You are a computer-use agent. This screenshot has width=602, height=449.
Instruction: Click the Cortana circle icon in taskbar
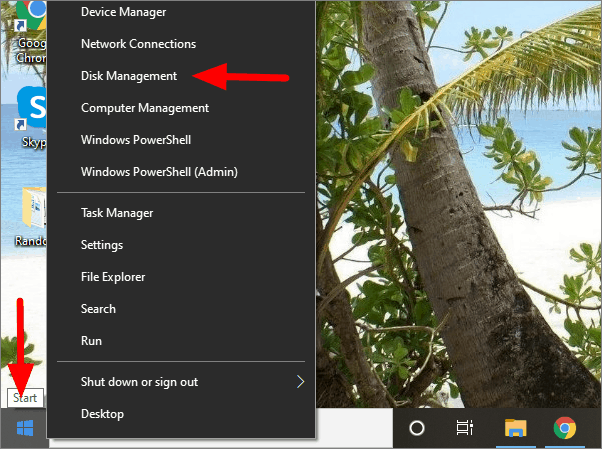point(417,428)
